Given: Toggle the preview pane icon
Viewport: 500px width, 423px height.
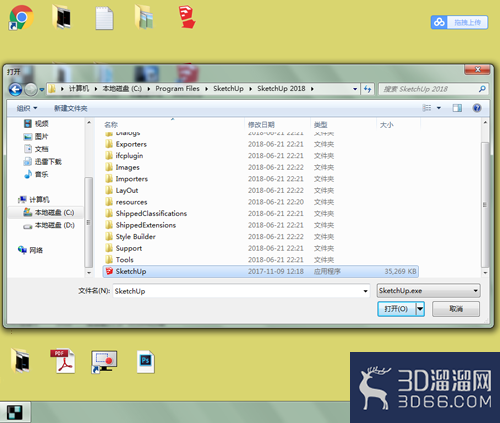Looking at the screenshot, I should coord(457,108).
